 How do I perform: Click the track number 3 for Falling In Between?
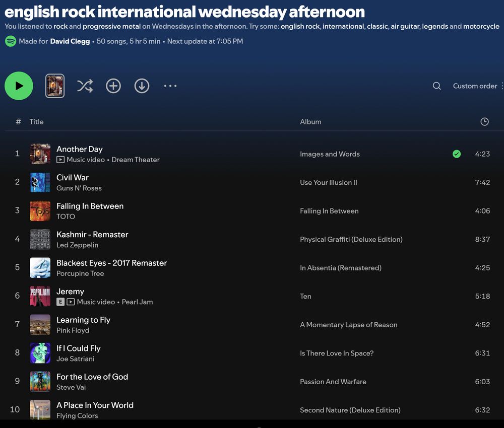pos(17,210)
